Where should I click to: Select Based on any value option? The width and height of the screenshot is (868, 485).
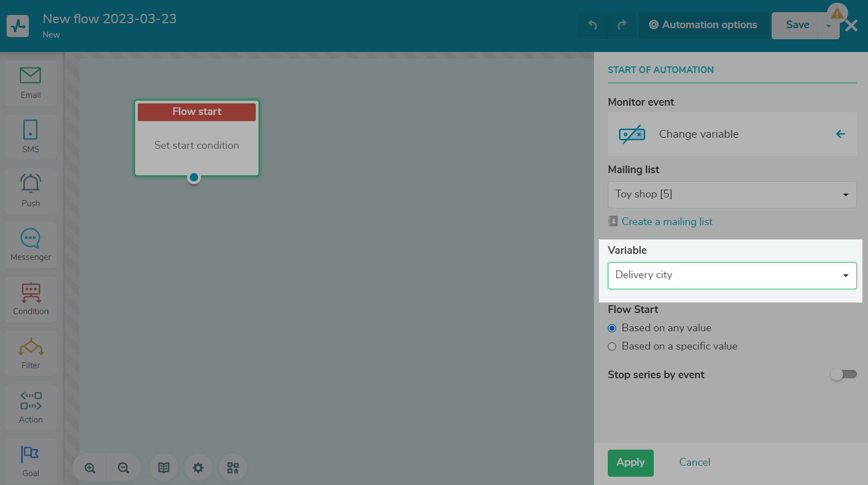coord(612,328)
